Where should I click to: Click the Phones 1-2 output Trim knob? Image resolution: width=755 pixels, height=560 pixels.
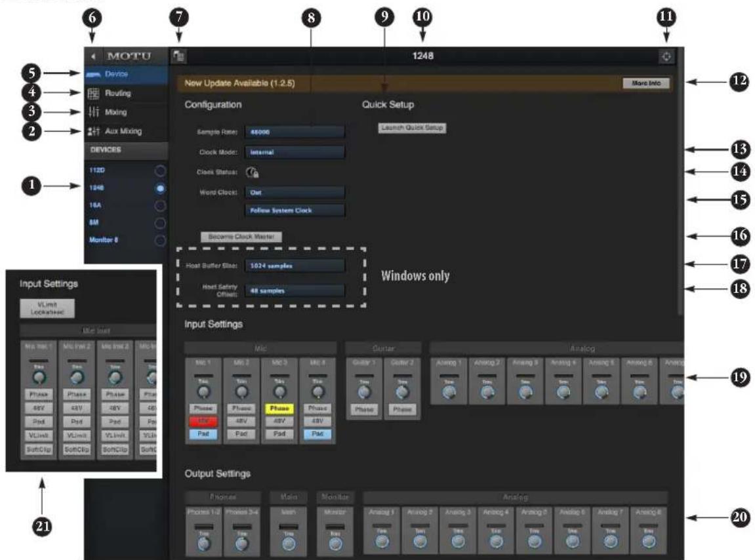pyautogui.click(x=204, y=544)
